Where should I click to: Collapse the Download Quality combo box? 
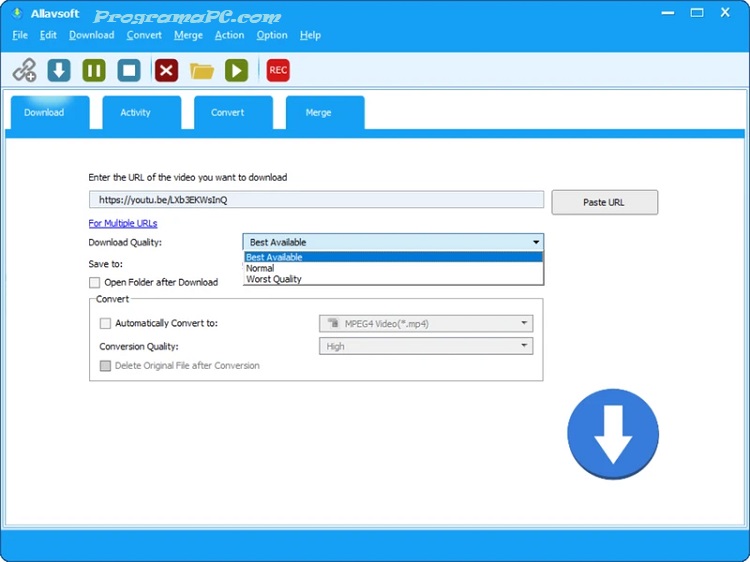pyautogui.click(x=536, y=242)
